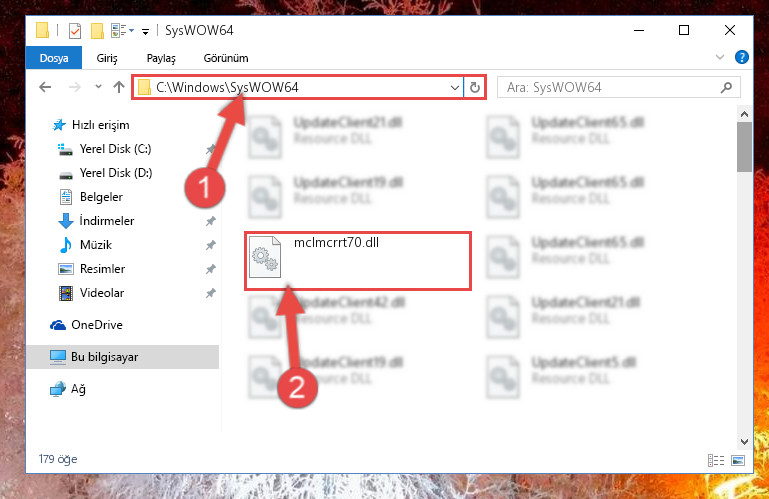Open the quick access toolbar customize dropdown
The height and width of the screenshot is (499, 769).
click(145, 32)
